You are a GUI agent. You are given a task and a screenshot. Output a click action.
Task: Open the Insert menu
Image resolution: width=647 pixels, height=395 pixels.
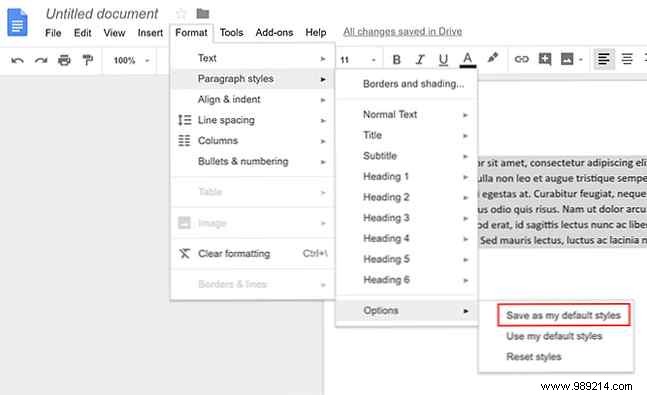(x=150, y=33)
